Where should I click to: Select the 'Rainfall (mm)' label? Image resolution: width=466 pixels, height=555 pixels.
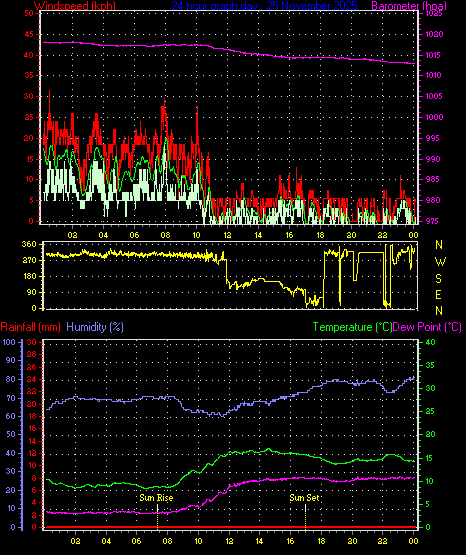coord(30,327)
